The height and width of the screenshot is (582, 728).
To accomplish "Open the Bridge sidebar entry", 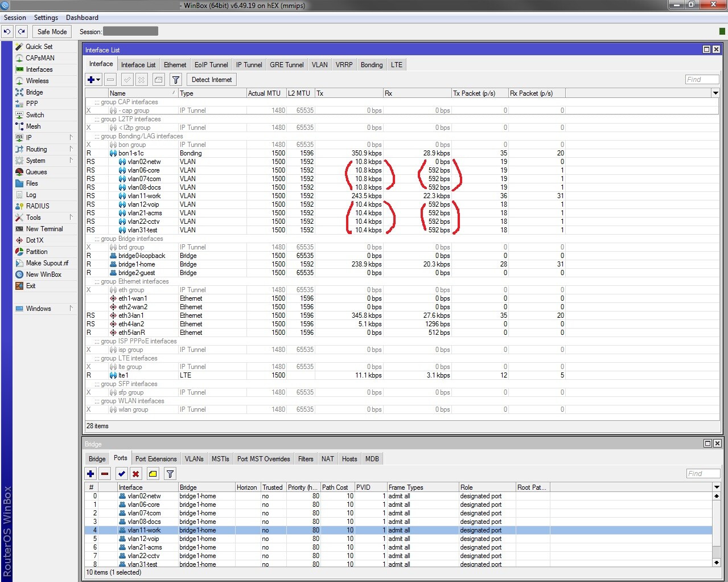I will pyautogui.click(x=34, y=92).
